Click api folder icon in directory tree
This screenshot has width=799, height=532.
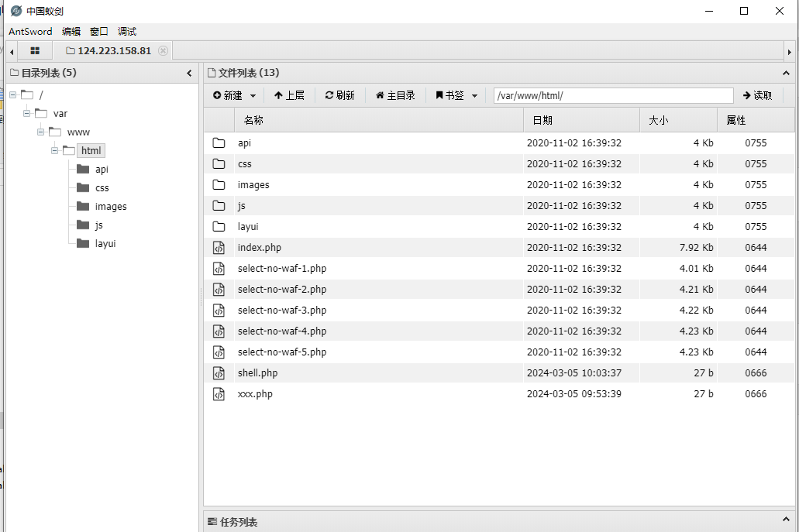(83, 169)
